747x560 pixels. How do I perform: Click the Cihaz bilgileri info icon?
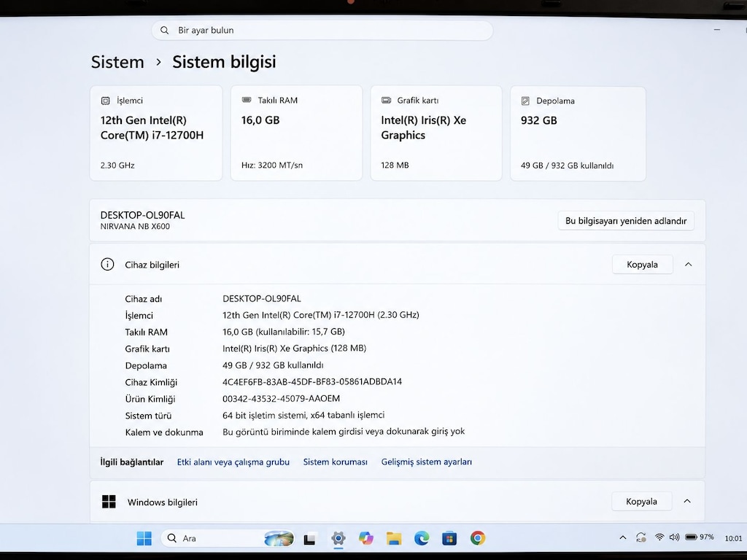pos(107,264)
